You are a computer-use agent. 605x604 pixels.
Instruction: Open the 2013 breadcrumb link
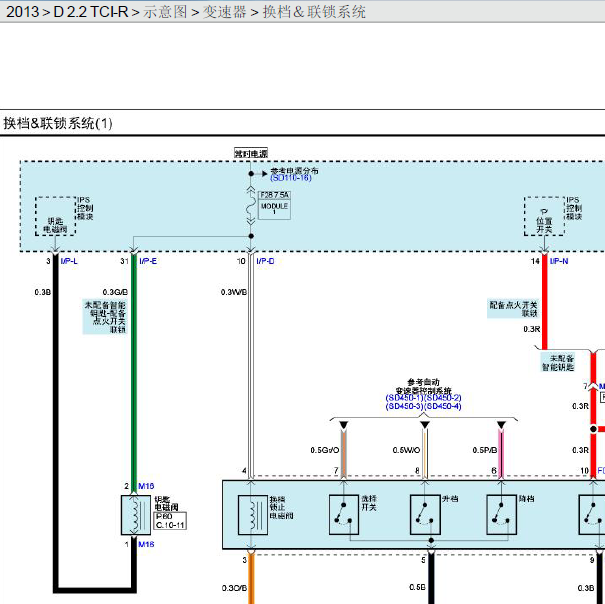click(22, 12)
